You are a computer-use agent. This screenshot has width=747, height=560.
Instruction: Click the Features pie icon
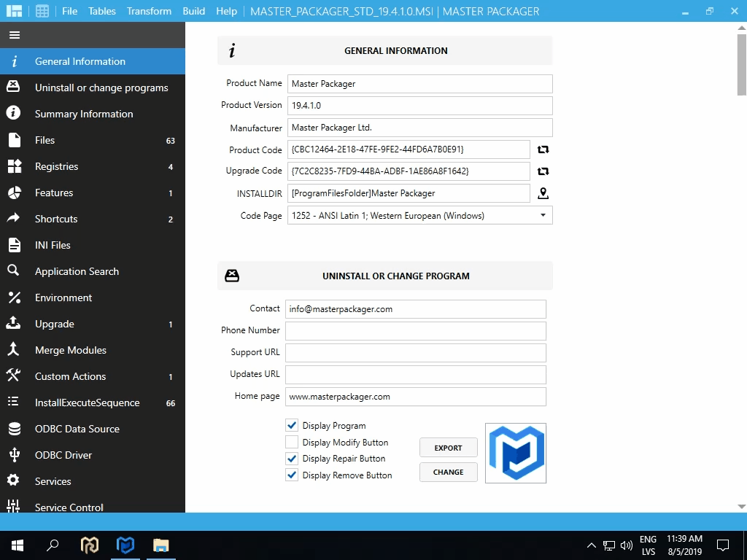(x=15, y=192)
